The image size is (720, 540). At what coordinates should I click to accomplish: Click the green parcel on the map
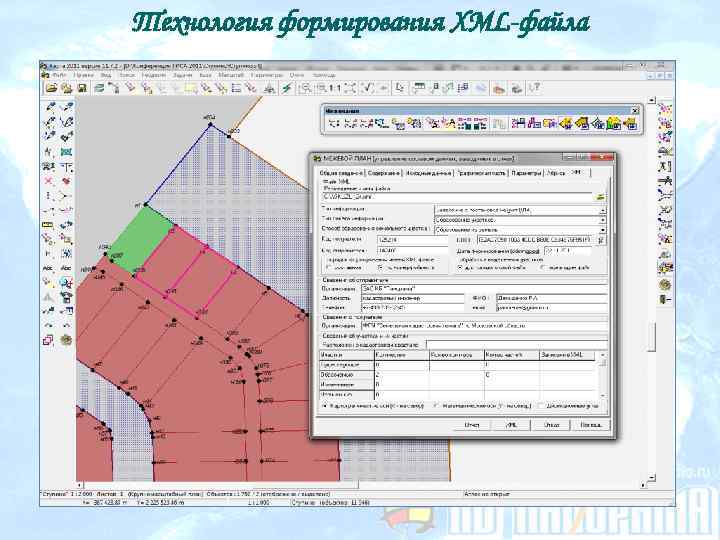142,241
